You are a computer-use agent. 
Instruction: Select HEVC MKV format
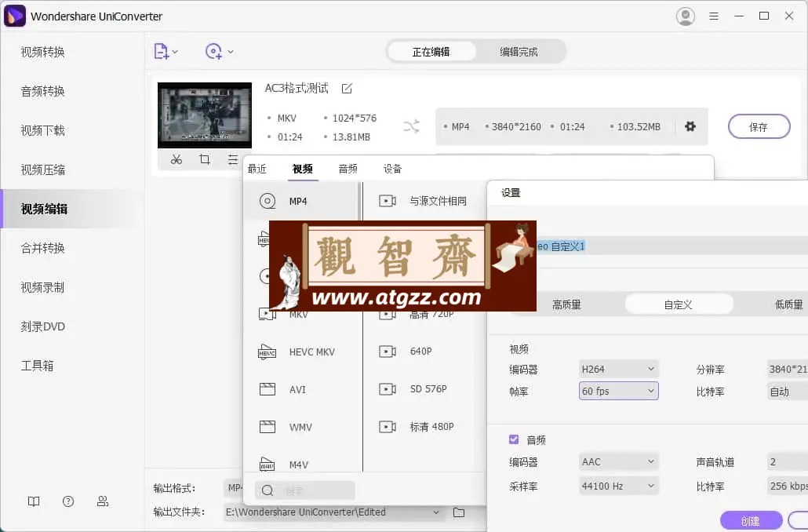(301, 352)
